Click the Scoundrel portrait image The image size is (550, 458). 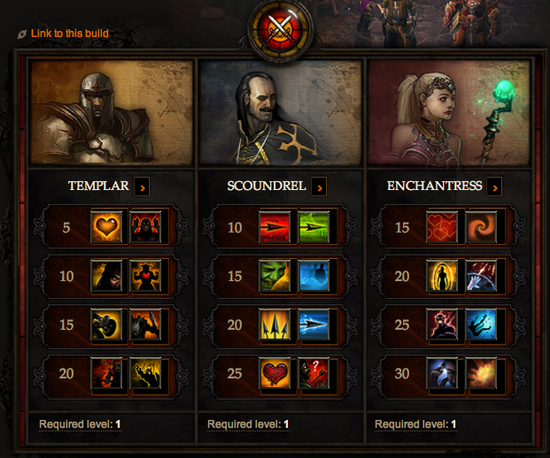pos(280,112)
